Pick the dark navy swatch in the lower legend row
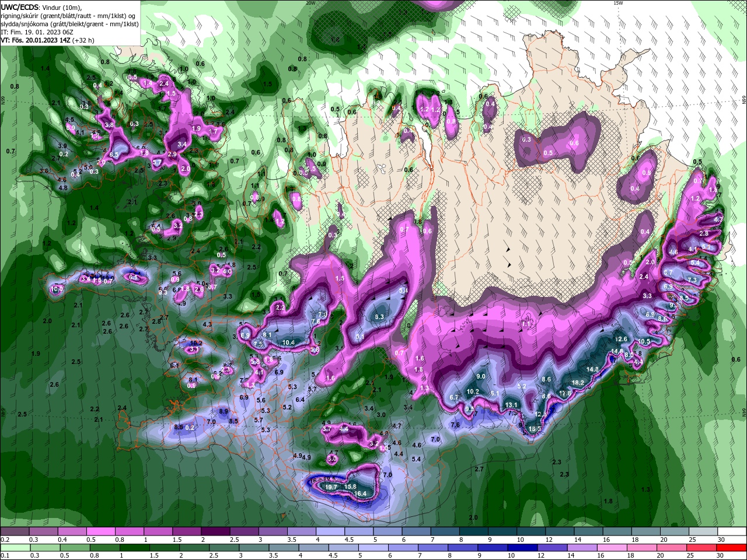 pos(521,548)
